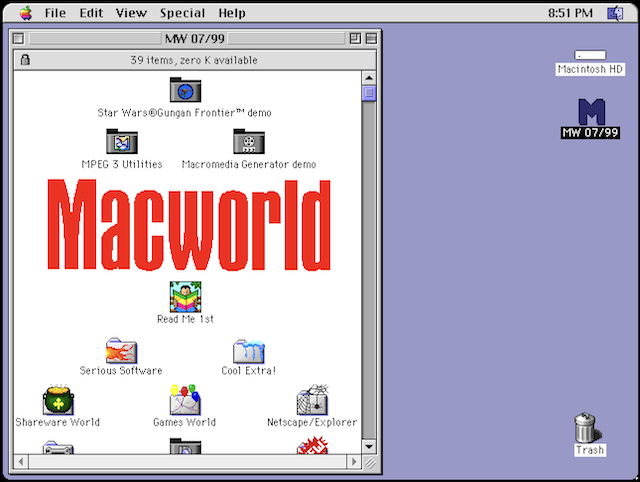Select the MW 07/99 disc icon on desktop

point(591,111)
